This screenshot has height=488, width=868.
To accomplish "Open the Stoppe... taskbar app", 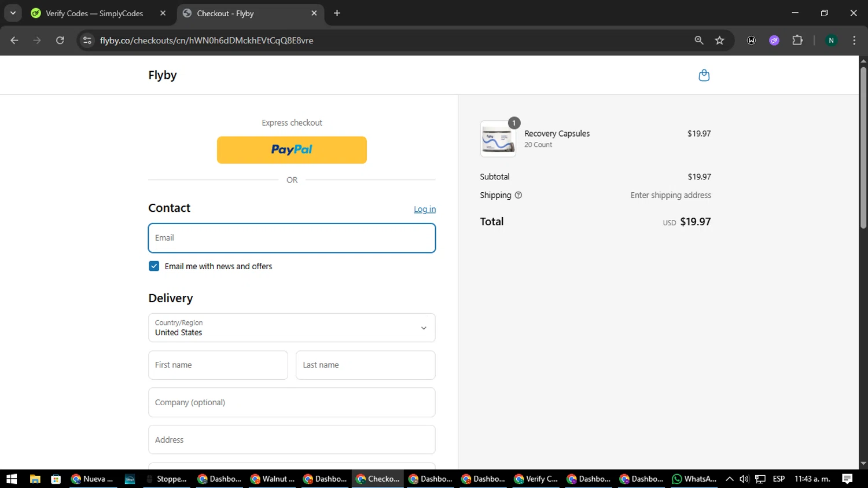I will tap(167, 479).
